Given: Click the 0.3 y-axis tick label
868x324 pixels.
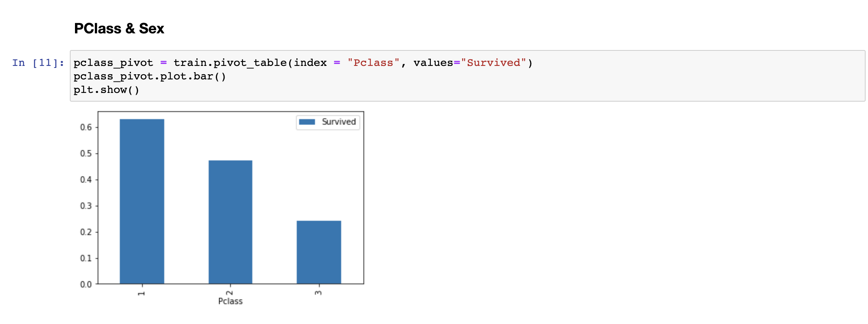Looking at the screenshot, I should (x=86, y=206).
